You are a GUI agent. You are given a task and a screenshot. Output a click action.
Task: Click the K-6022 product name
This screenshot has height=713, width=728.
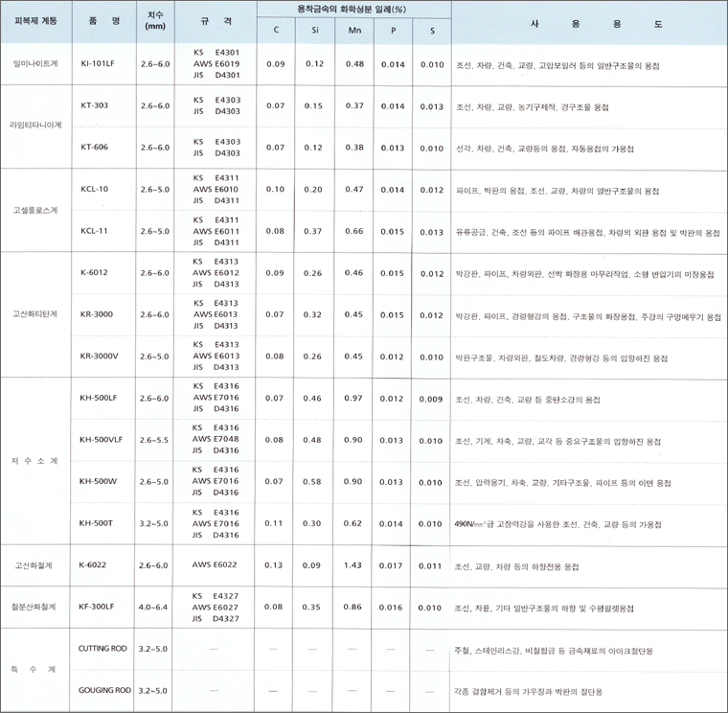pyautogui.click(x=92, y=564)
